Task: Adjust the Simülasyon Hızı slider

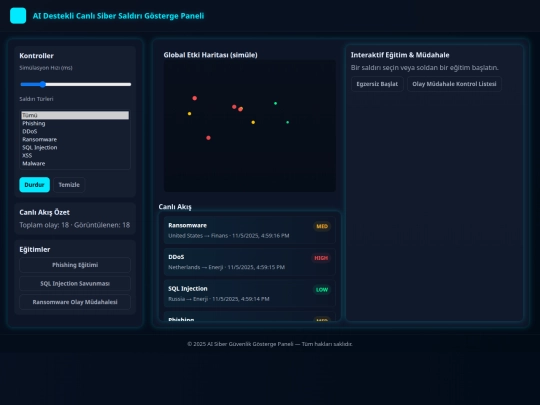Action: (75, 84)
